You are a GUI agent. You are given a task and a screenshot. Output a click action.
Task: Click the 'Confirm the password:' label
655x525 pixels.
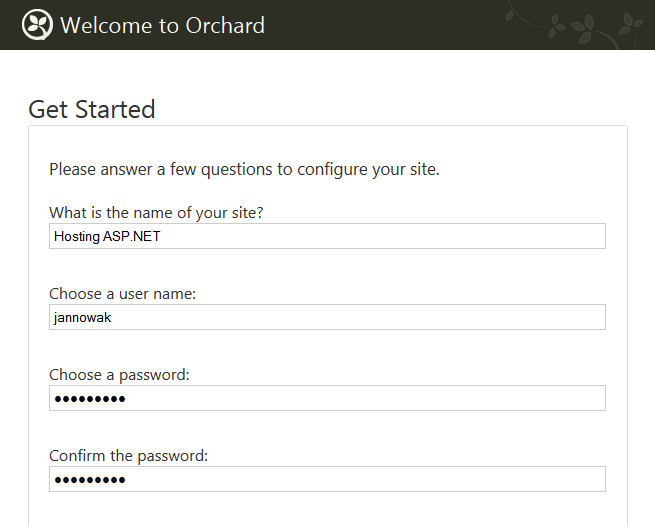(128, 456)
